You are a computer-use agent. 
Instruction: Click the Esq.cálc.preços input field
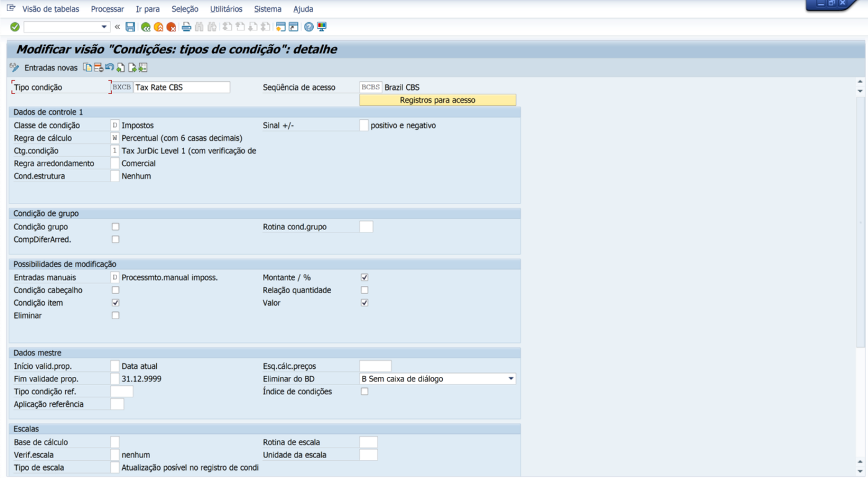pos(376,366)
